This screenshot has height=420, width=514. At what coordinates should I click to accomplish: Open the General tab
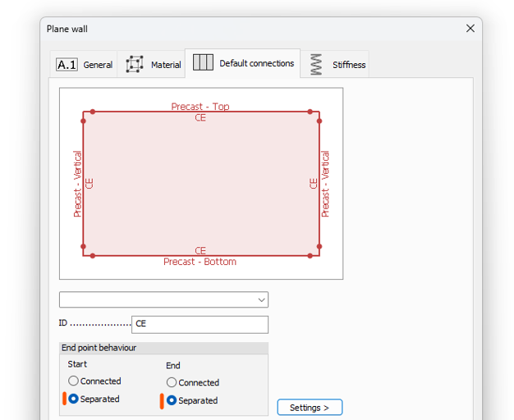pos(84,65)
